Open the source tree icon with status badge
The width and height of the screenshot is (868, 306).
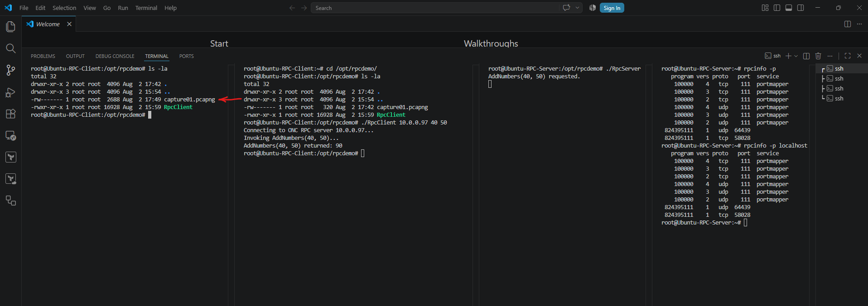tap(10, 179)
